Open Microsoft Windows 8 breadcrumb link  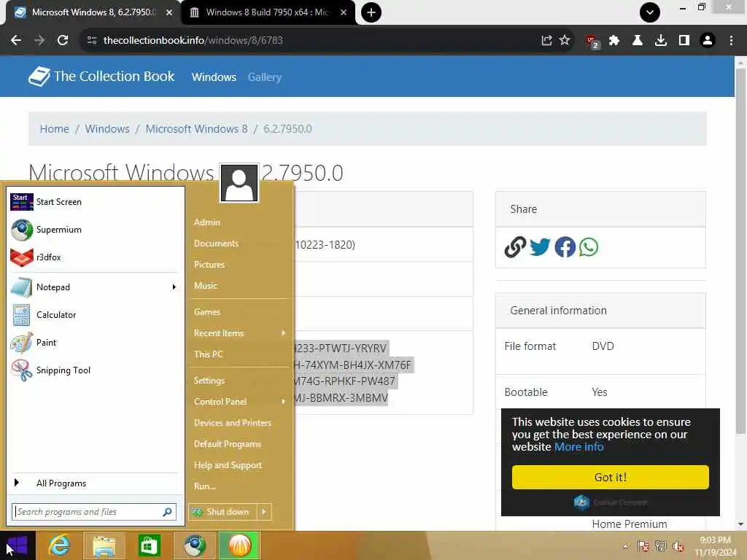[x=196, y=128]
